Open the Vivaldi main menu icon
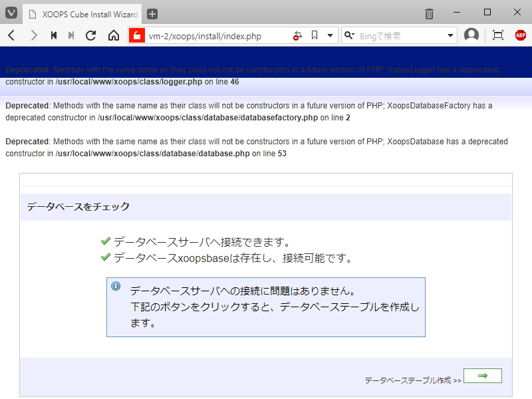This screenshot has height=399, width=532. point(11,13)
